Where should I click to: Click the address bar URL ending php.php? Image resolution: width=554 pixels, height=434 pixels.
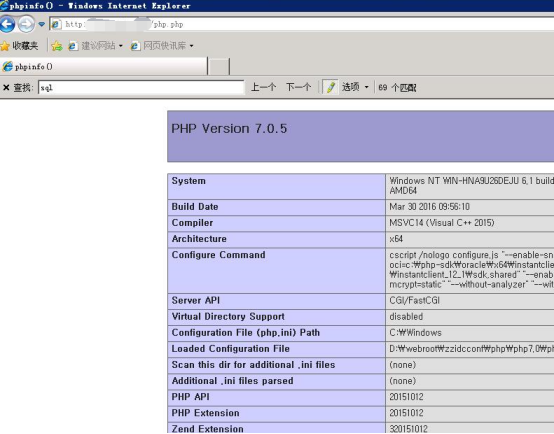click(124, 24)
